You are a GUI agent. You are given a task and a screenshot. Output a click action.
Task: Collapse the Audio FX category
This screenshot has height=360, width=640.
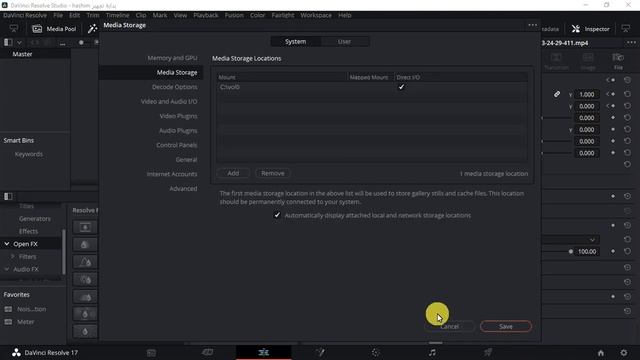click(x=7, y=269)
